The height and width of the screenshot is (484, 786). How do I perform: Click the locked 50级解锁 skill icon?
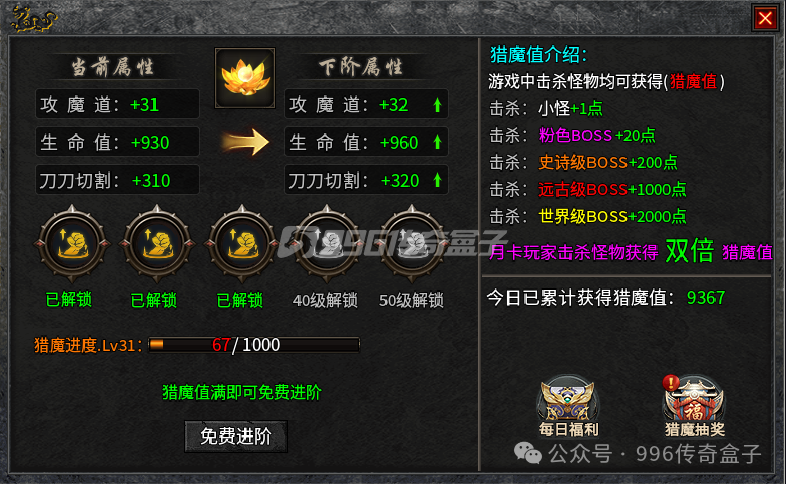click(412, 244)
